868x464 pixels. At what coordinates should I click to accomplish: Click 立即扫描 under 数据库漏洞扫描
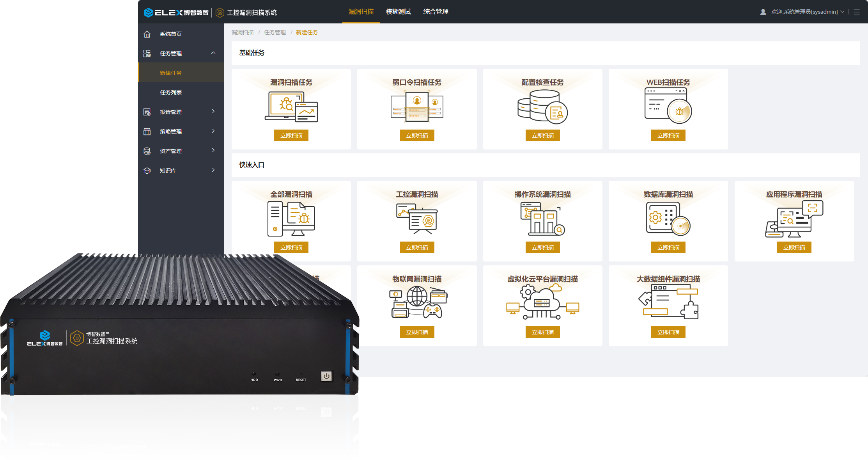click(668, 247)
